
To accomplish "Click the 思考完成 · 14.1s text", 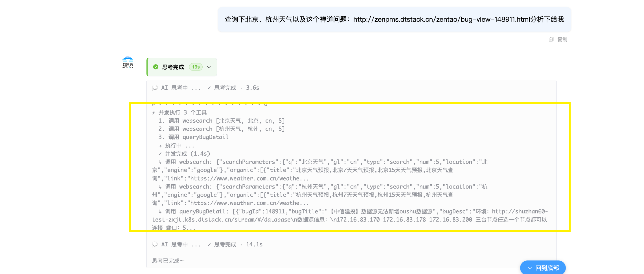I will coord(235,244).
